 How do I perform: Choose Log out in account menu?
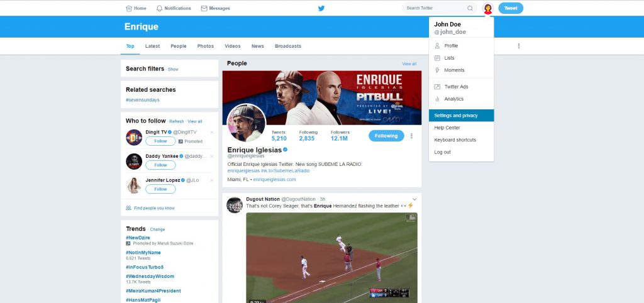point(461,152)
